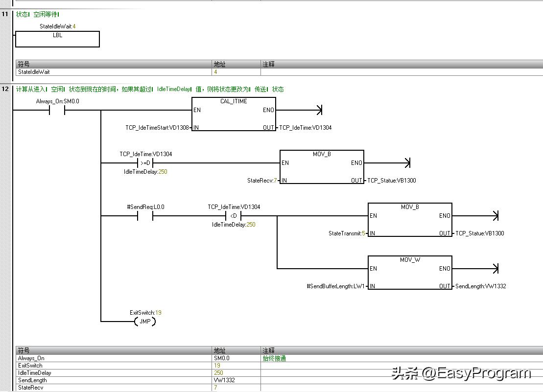The width and height of the screenshot is (543, 392).
Task: Click IdleTimeDelay:250 under the >=D contact
Action: point(145,172)
